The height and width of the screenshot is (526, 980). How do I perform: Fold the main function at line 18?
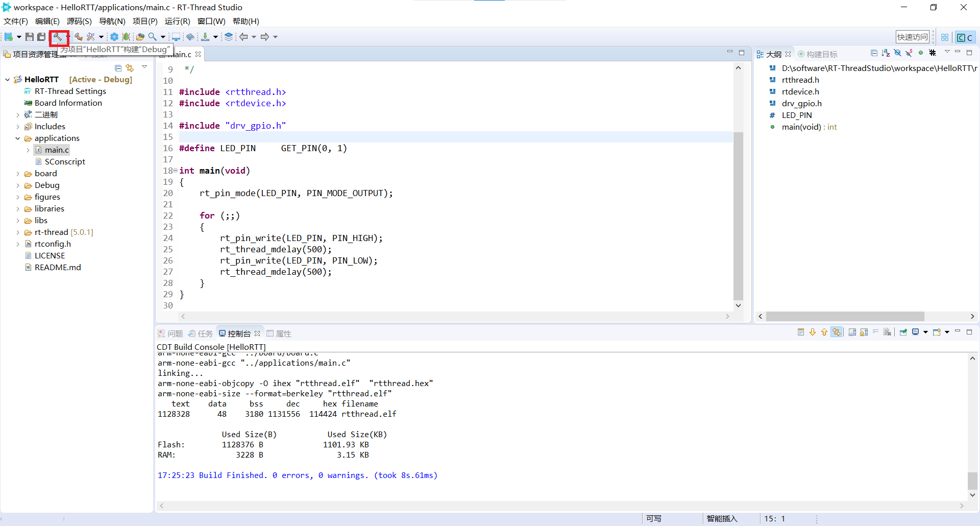point(176,171)
